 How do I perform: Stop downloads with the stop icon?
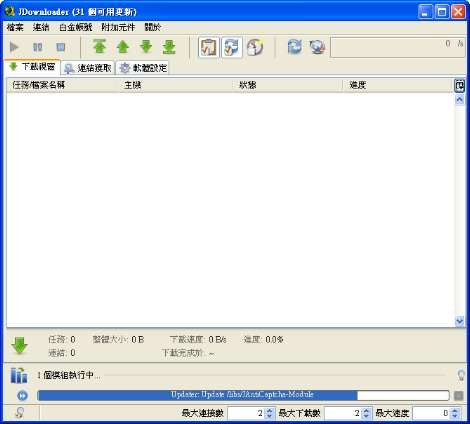(61, 47)
